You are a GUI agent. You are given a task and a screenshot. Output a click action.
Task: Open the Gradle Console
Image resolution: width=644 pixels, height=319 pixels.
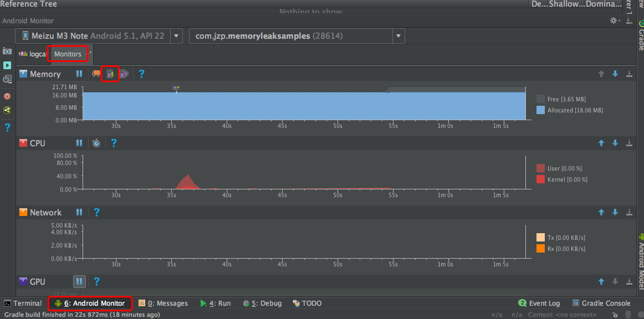coord(601,303)
